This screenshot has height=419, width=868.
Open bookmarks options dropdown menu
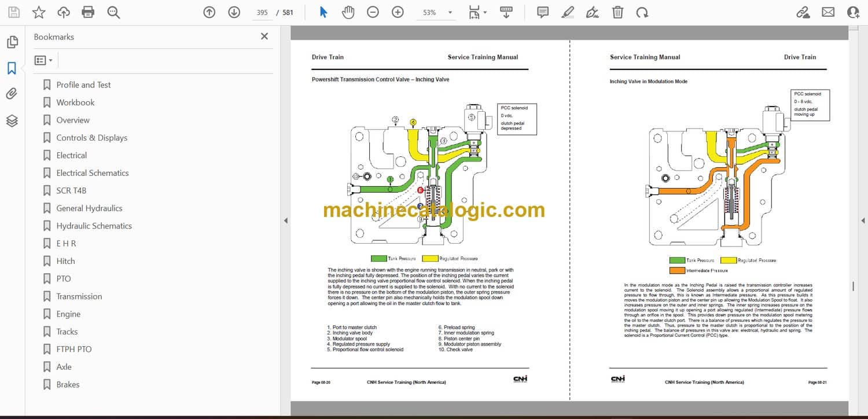pyautogui.click(x=43, y=60)
